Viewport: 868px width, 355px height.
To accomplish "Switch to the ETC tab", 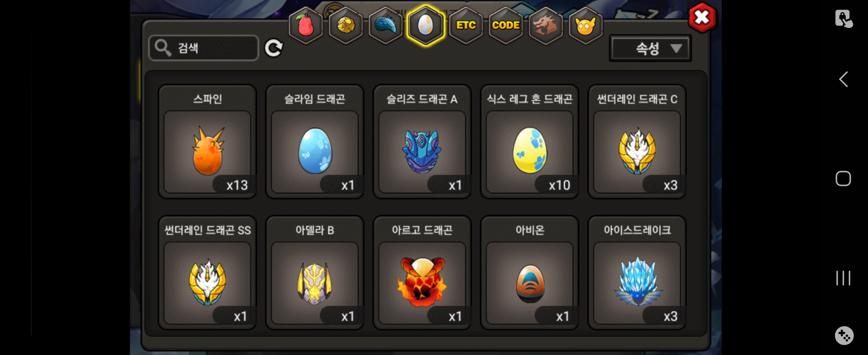I will [x=466, y=25].
